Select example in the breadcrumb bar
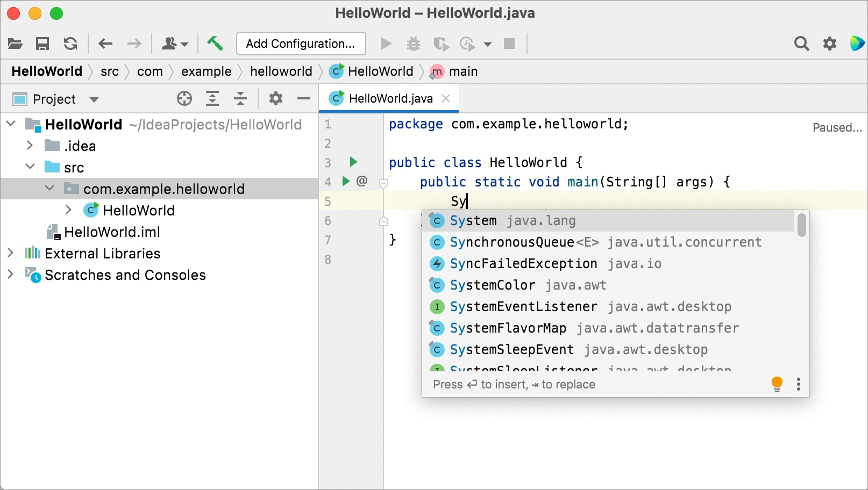 207,71
